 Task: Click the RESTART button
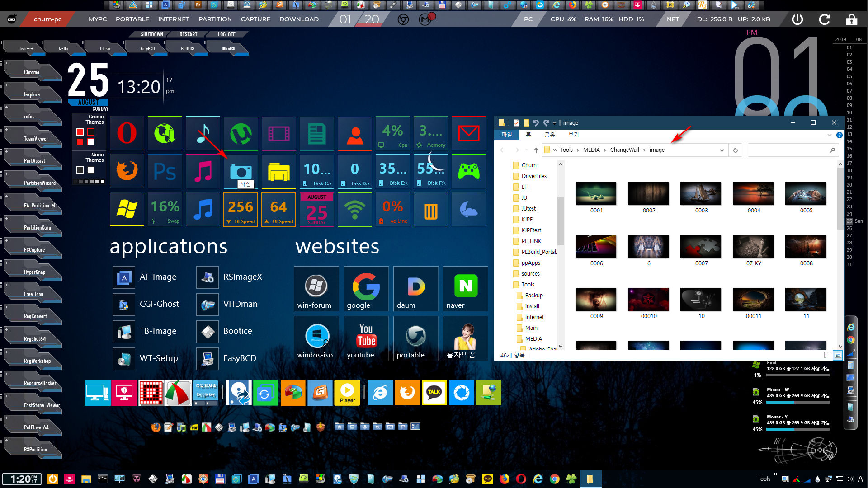coord(188,34)
